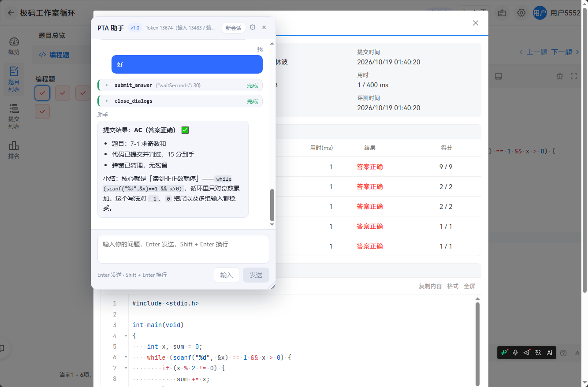
Task: Click 复制内容 above the code
Action: click(x=430, y=286)
